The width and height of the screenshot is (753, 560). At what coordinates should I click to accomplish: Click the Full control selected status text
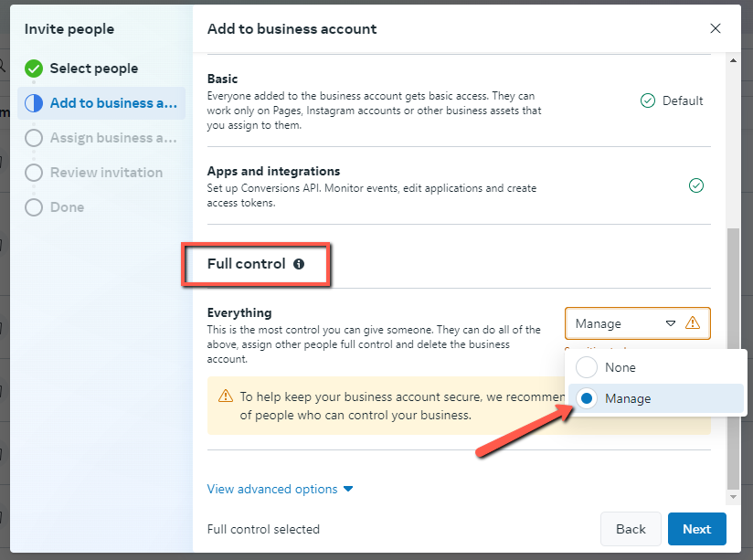pos(263,529)
